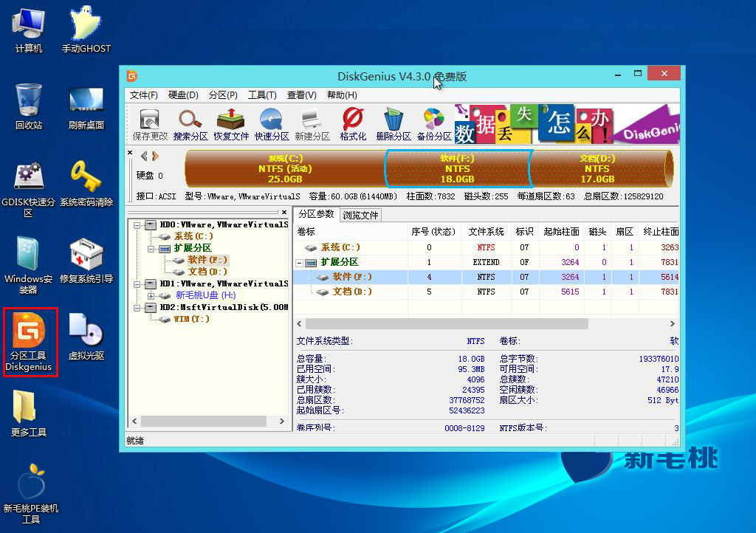
Task: Open the 查看(V) menu
Action: 302,95
